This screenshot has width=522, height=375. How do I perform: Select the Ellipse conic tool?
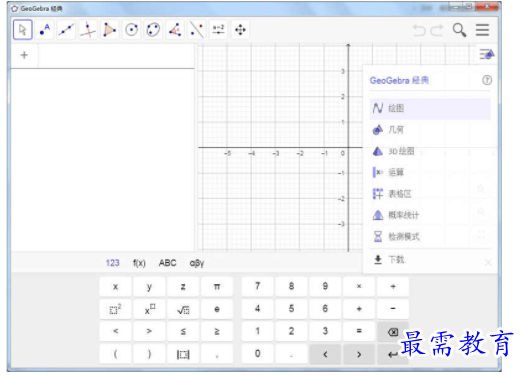tap(153, 30)
